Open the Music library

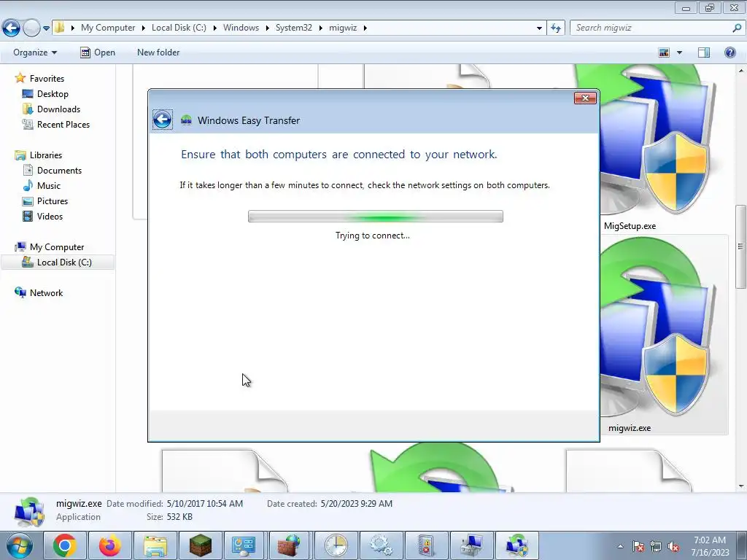click(49, 186)
